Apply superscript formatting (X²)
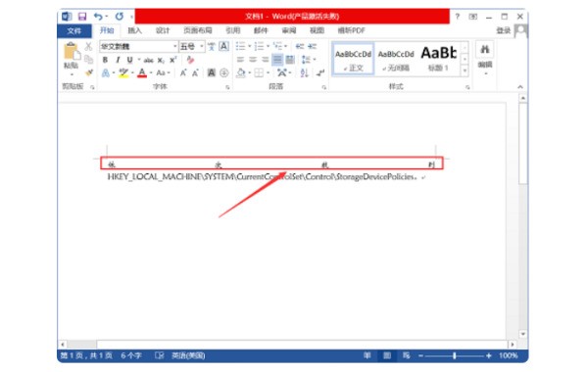The height and width of the screenshot is (372, 588). (172, 60)
